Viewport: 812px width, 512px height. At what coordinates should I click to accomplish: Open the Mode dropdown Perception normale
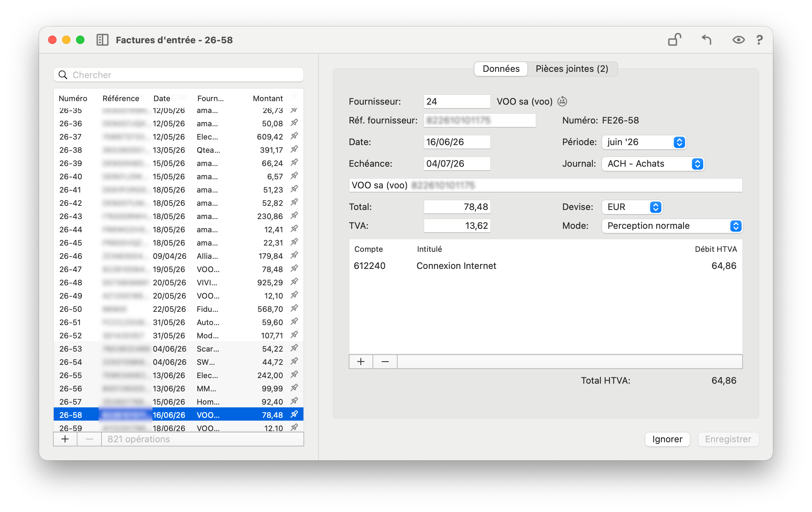[672, 226]
